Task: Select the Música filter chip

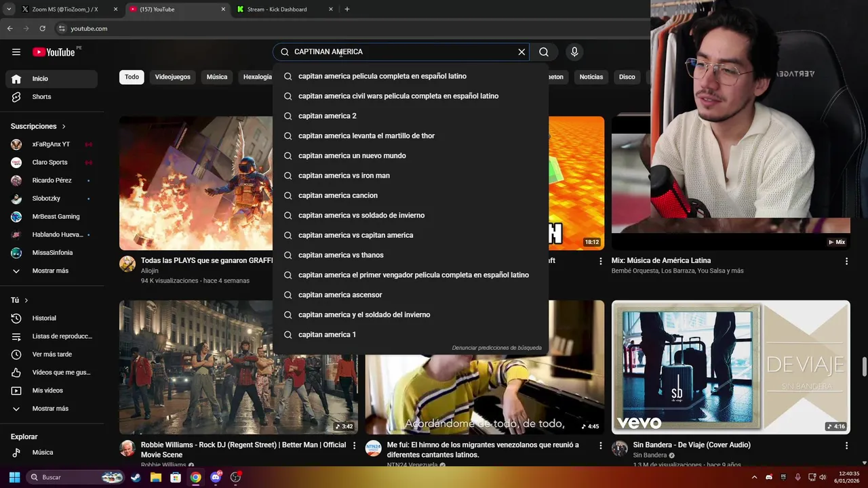Action: [x=217, y=77]
